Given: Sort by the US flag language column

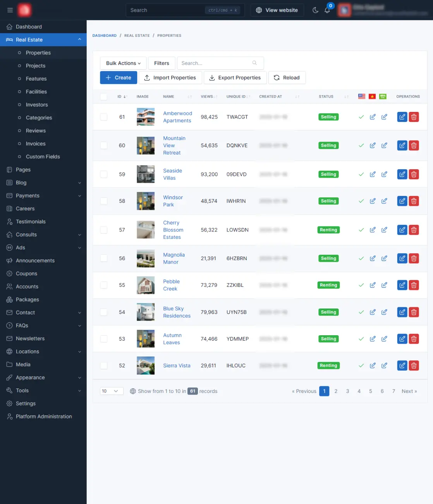Looking at the screenshot, I should (362, 96).
